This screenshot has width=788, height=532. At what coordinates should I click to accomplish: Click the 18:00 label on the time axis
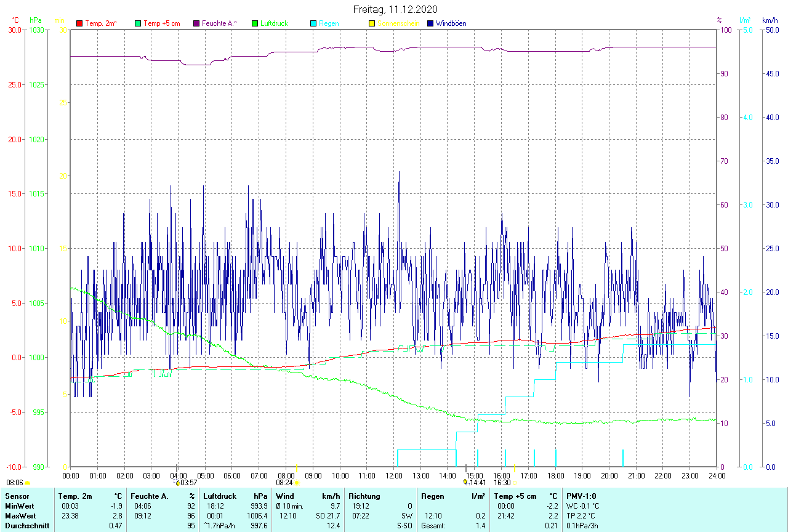tap(556, 475)
